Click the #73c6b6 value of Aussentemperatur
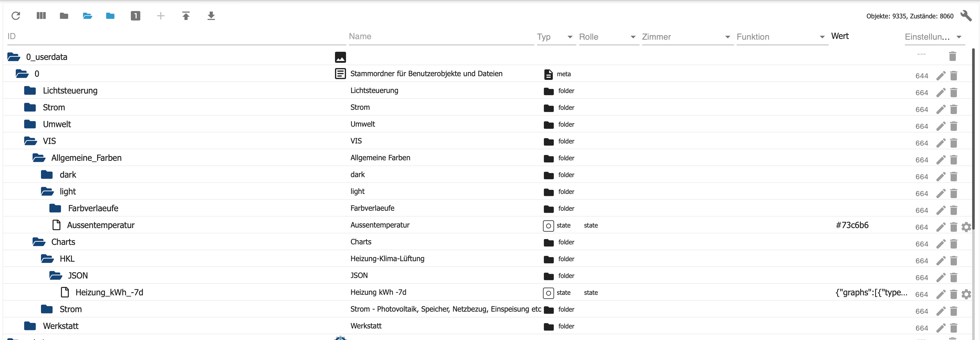Viewport: 980px width, 340px height. point(852,225)
